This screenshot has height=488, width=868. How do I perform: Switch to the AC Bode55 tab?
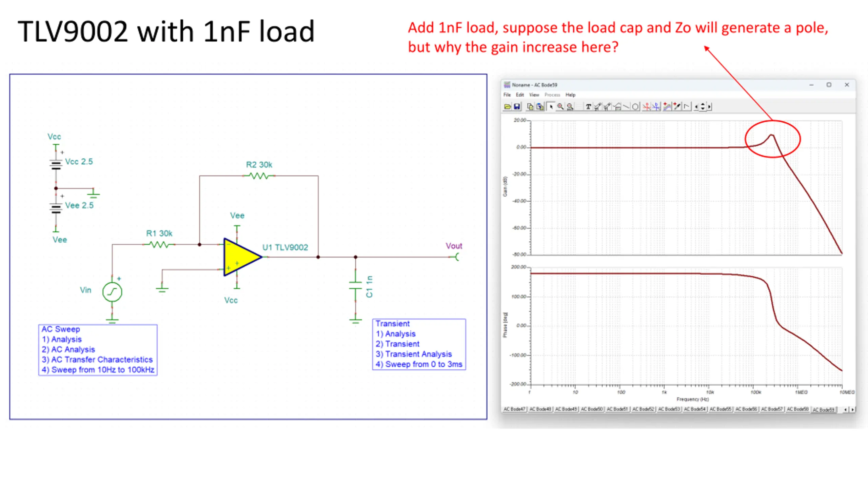click(720, 409)
